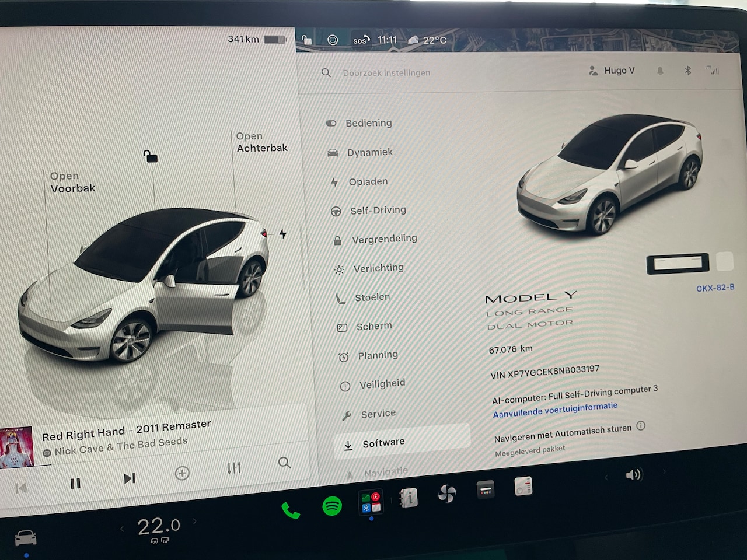Screen dimensions: 747x560
Task: Tap the dashcam circle icon in status bar
Action: [333, 40]
